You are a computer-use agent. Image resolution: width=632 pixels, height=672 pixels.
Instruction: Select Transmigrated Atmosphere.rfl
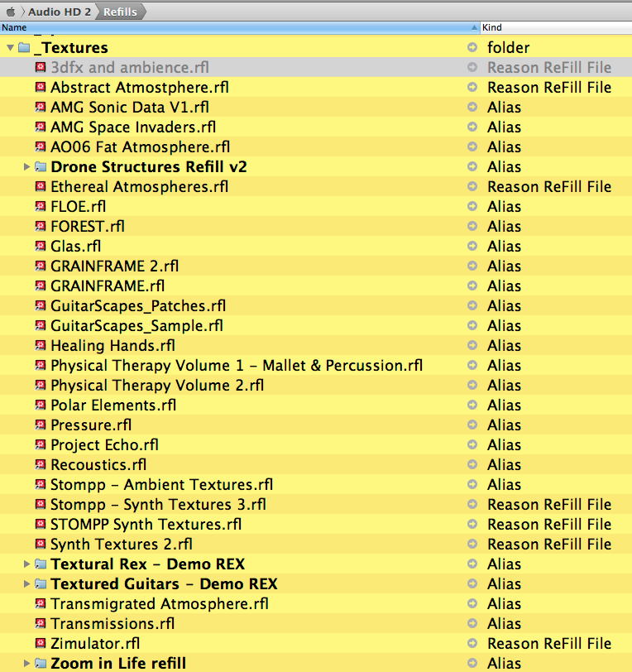click(x=160, y=603)
